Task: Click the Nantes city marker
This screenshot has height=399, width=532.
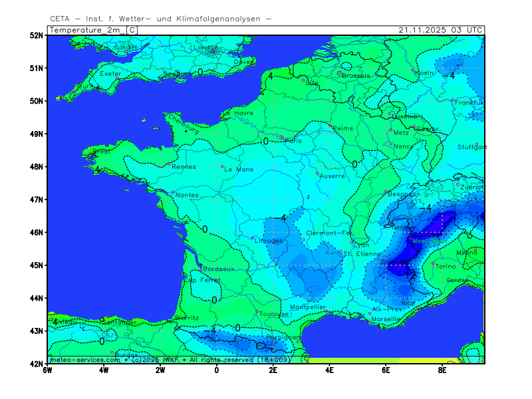Action: click(x=173, y=193)
